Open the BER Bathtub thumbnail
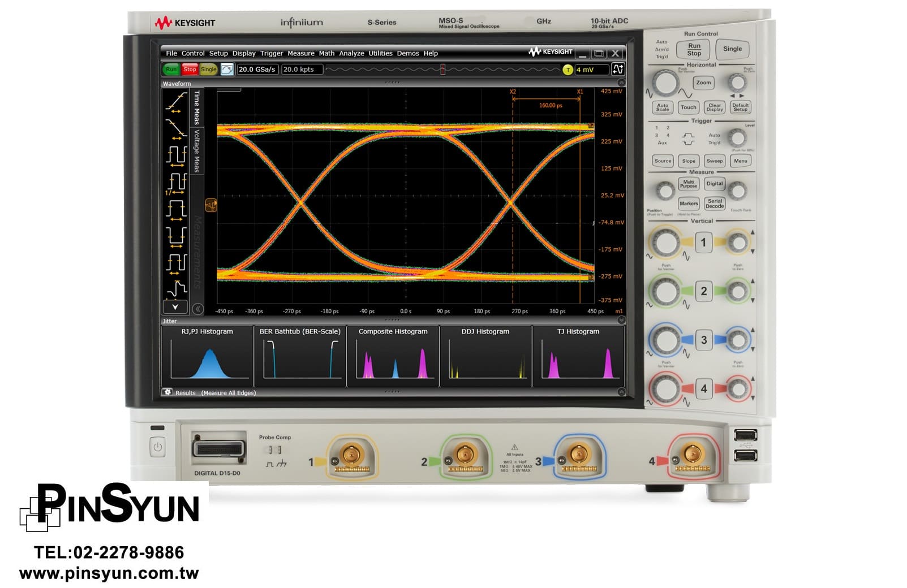The image size is (907, 588). click(x=300, y=356)
